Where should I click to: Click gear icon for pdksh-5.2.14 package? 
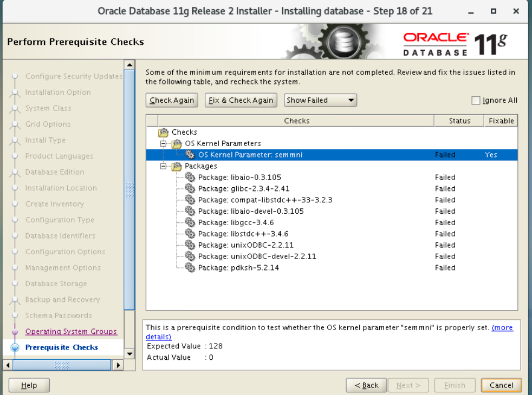190,268
